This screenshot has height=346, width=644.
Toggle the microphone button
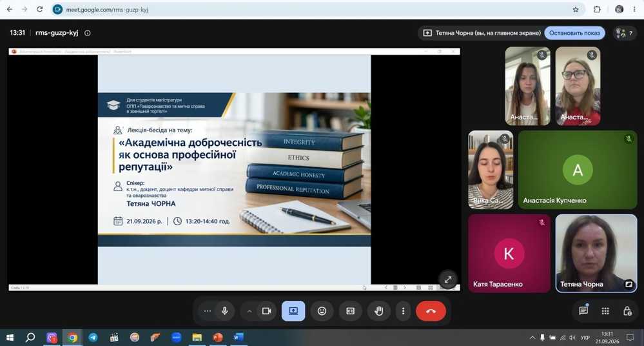[x=225, y=311]
